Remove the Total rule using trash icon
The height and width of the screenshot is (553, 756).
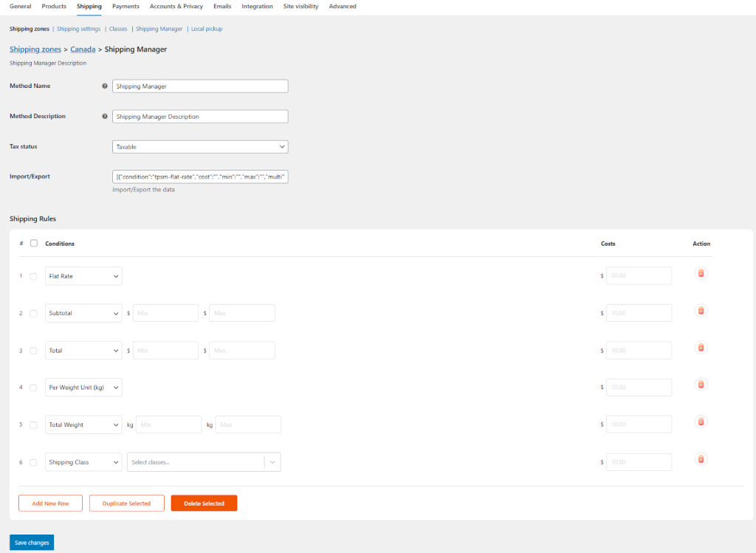[701, 348]
